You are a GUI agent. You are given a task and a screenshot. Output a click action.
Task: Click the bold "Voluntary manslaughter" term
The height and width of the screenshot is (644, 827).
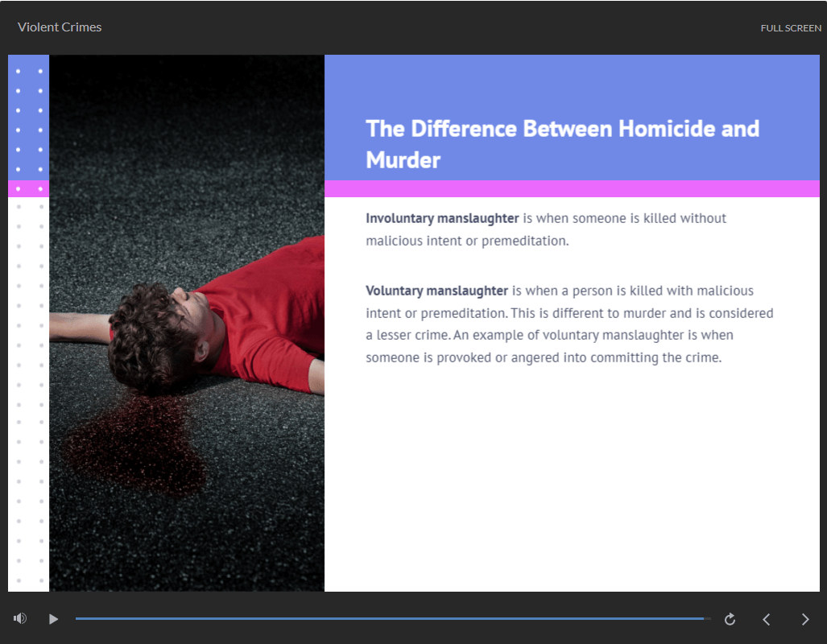[x=436, y=291]
